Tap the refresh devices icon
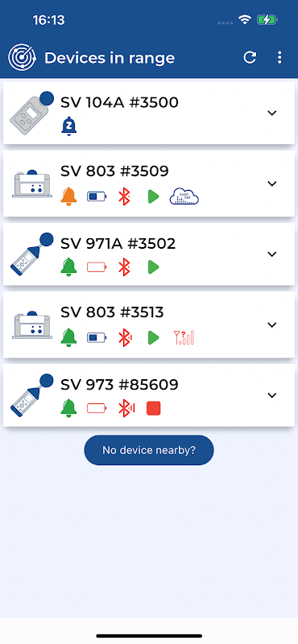 250,57
